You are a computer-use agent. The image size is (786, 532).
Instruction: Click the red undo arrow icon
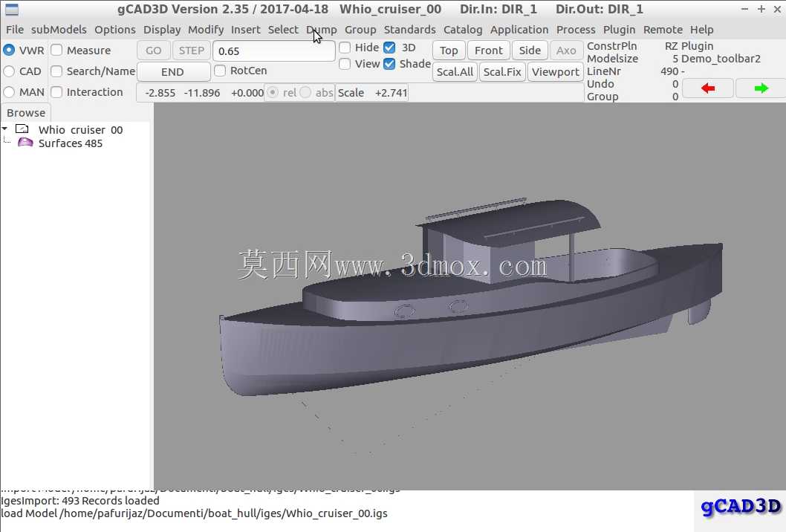click(708, 88)
